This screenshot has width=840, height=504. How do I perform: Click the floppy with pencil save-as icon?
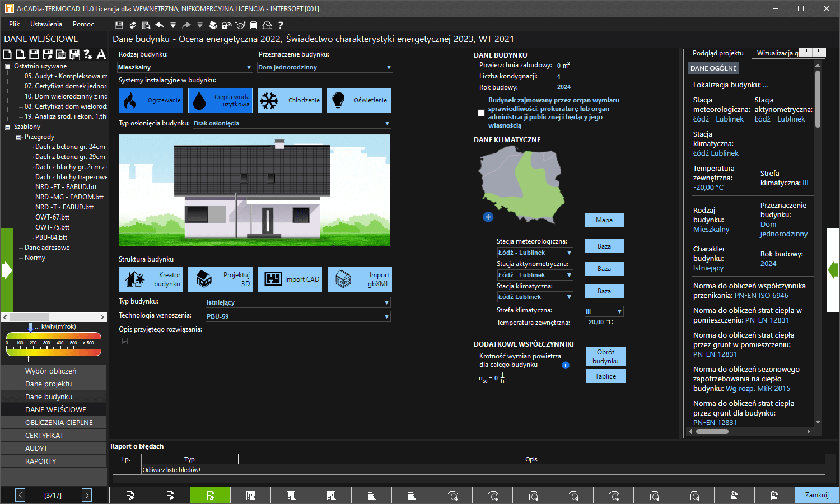click(48, 54)
